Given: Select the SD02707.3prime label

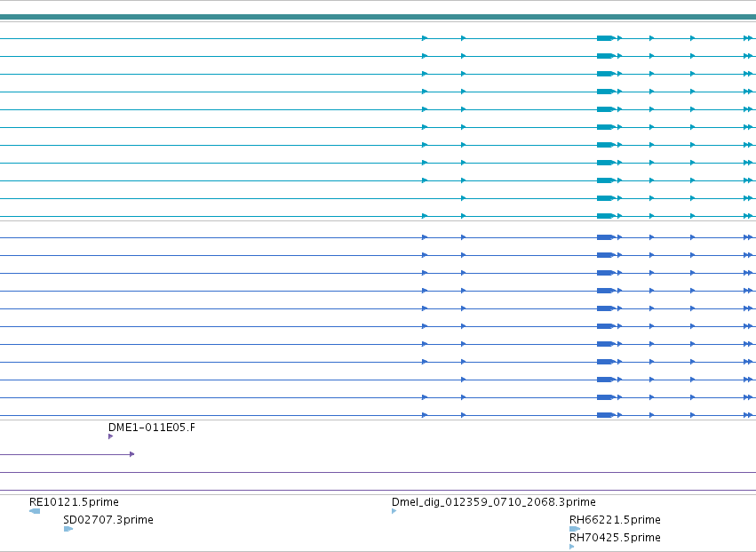Looking at the screenshot, I should (108, 520).
